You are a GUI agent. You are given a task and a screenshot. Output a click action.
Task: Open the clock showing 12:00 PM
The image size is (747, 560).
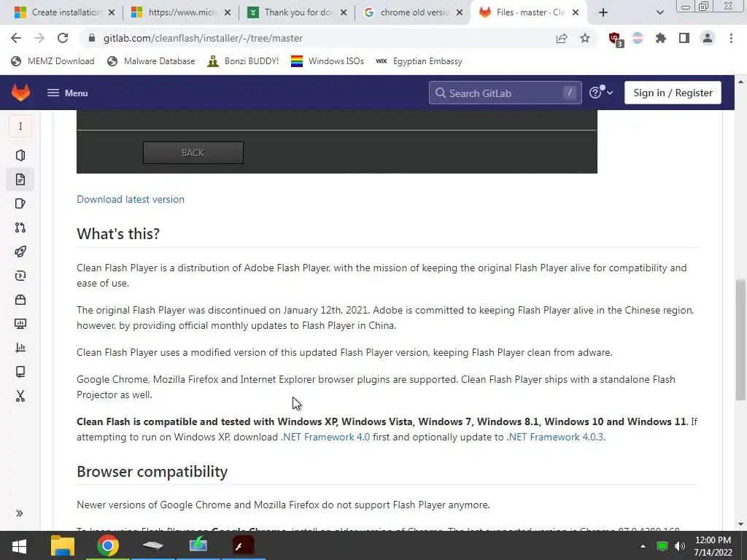(713, 545)
